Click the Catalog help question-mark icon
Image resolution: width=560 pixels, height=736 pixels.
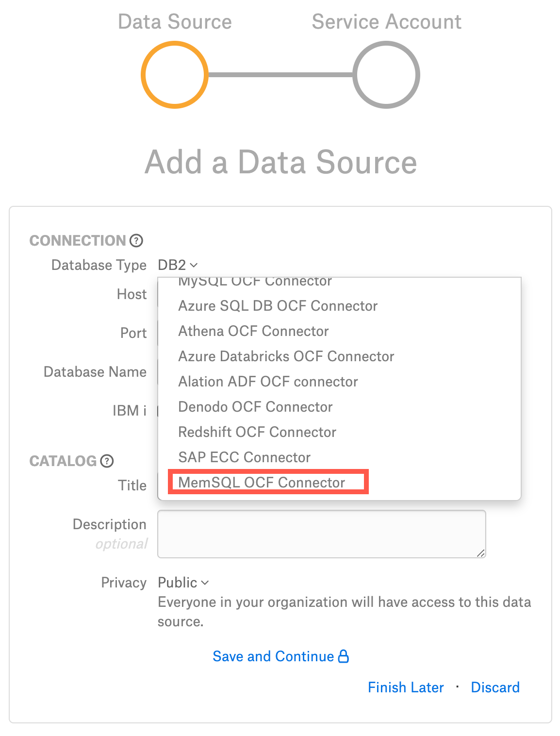pos(107,461)
